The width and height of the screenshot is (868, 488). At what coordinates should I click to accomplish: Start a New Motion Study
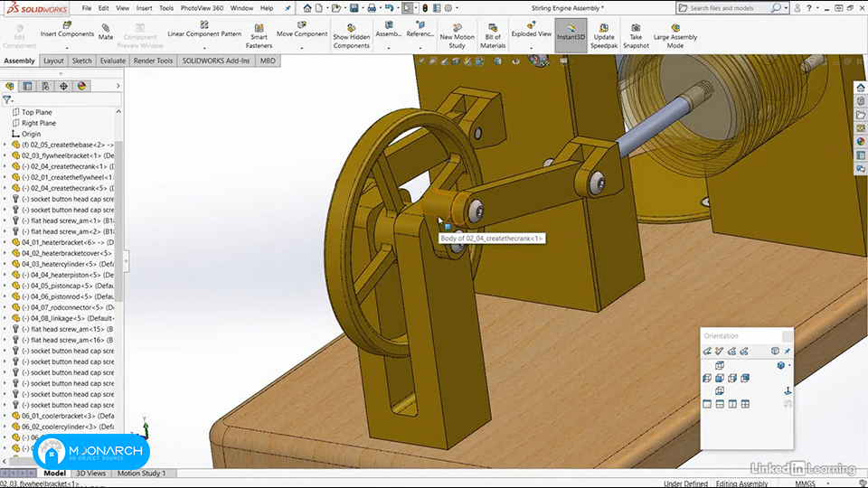coord(457,36)
